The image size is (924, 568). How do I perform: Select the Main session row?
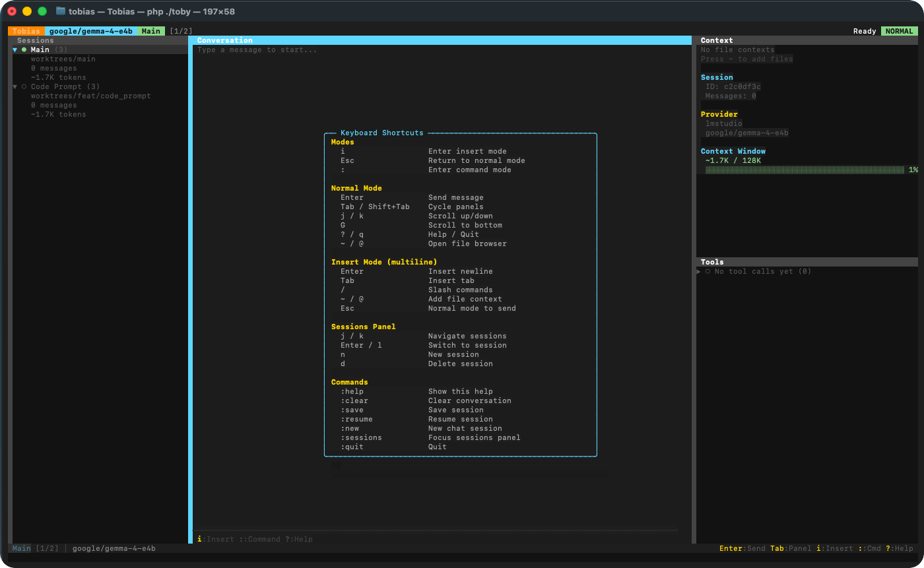tap(100, 49)
